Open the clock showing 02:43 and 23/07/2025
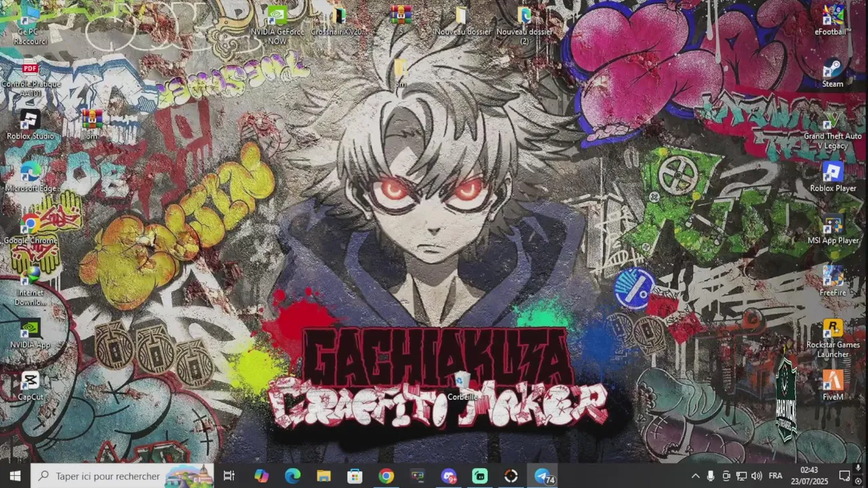Viewport: 868px width, 488px height. (809, 476)
